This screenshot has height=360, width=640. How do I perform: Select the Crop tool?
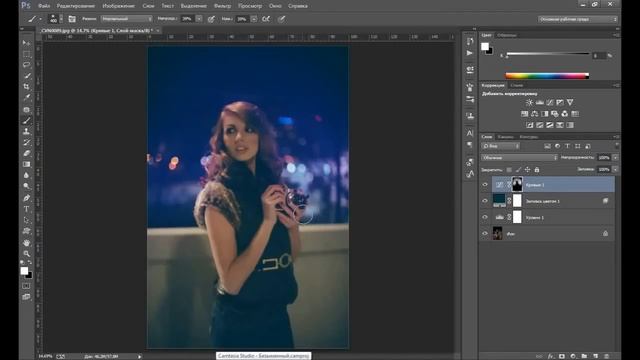[27, 87]
